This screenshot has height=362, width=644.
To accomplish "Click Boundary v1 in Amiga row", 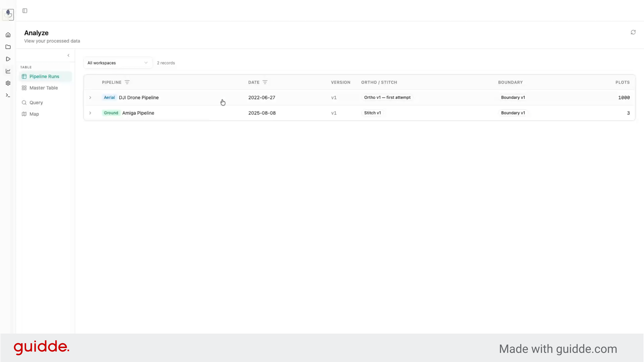I will click(513, 113).
